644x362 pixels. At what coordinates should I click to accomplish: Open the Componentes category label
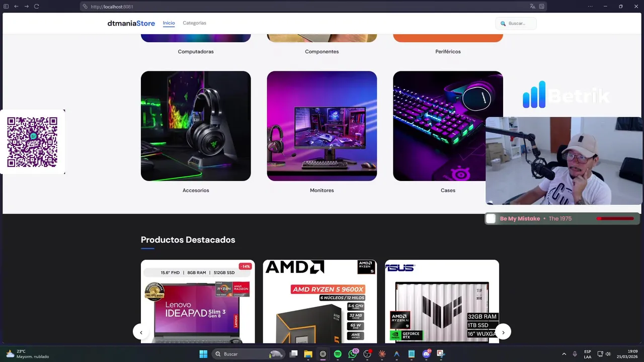tap(322, 52)
